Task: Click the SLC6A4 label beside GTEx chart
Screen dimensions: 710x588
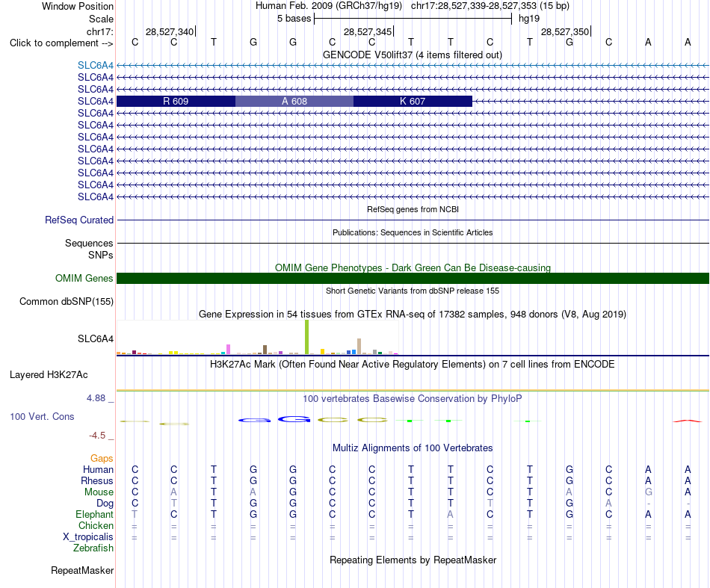Action: point(96,338)
